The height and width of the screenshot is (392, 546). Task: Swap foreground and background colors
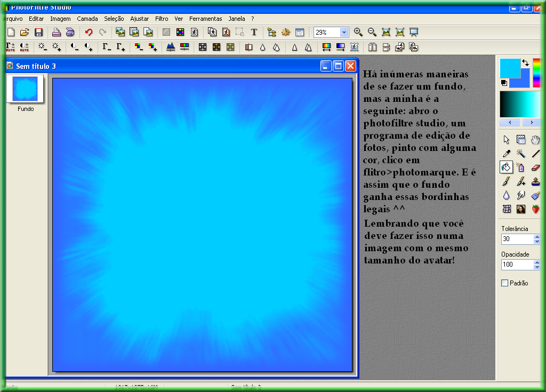pos(525,63)
